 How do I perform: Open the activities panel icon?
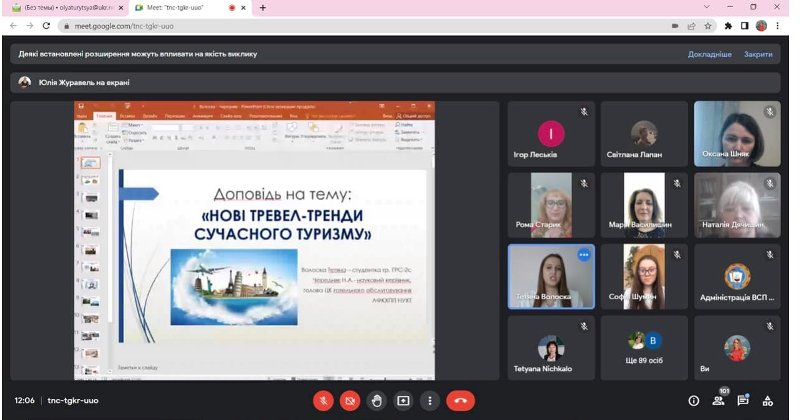tap(768, 400)
